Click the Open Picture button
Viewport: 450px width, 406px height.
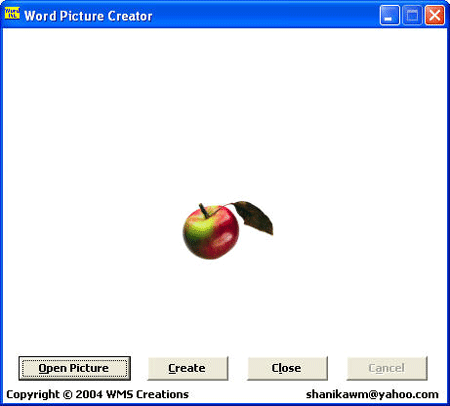(74, 368)
